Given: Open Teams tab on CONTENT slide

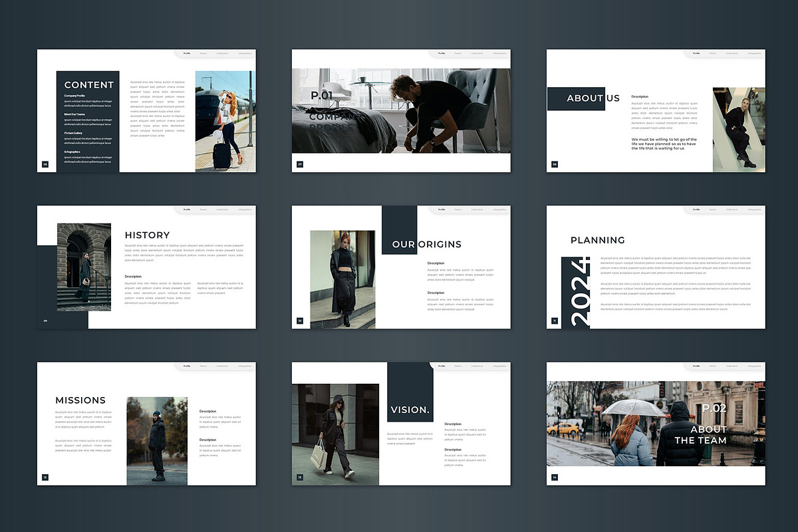Looking at the screenshot, I should coord(203,53).
